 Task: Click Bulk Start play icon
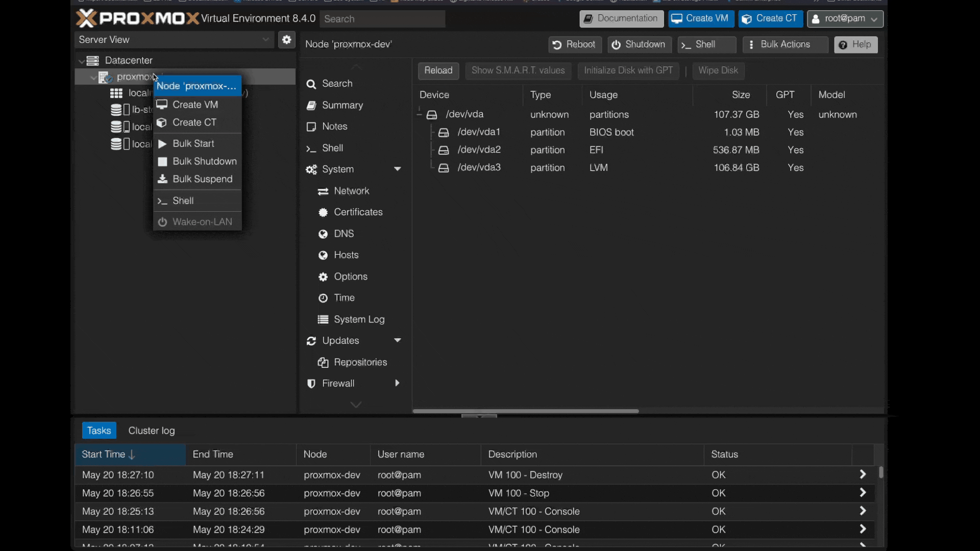click(162, 144)
